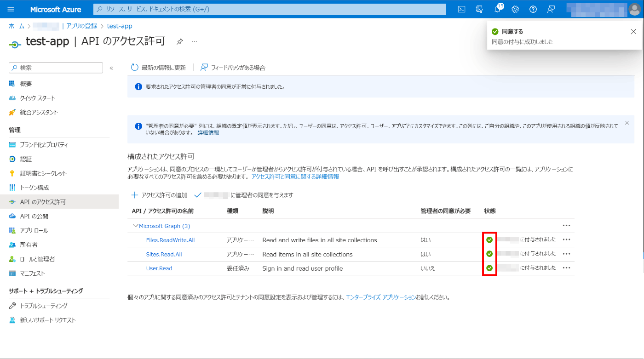Open the エンタープライズ アプリケーション link
The height and width of the screenshot is (359, 644).
point(380,297)
